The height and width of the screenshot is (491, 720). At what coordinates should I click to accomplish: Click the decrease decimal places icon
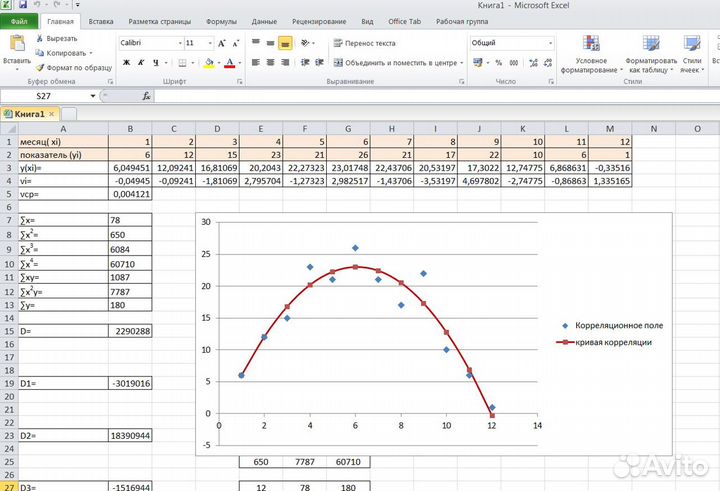click(548, 62)
